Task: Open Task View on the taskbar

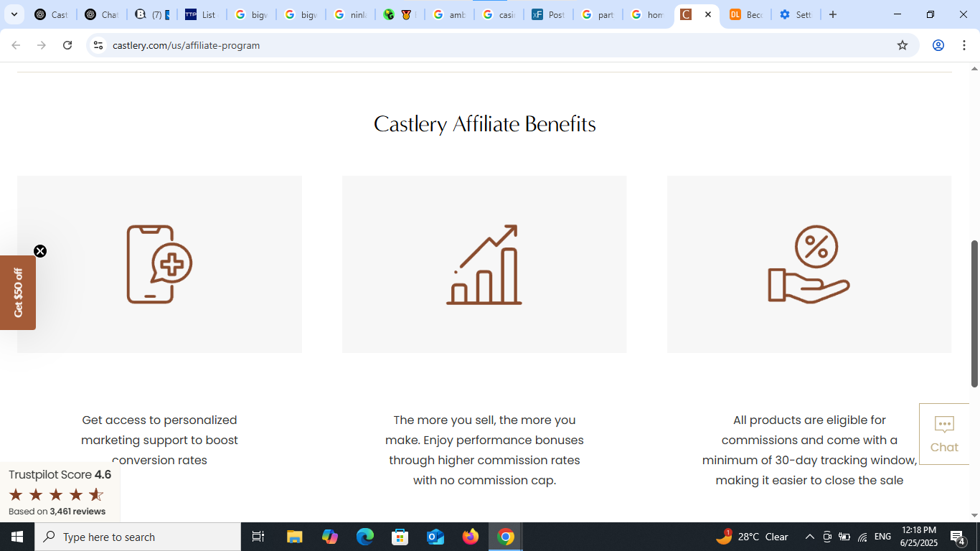Action: click(x=258, y=537)
